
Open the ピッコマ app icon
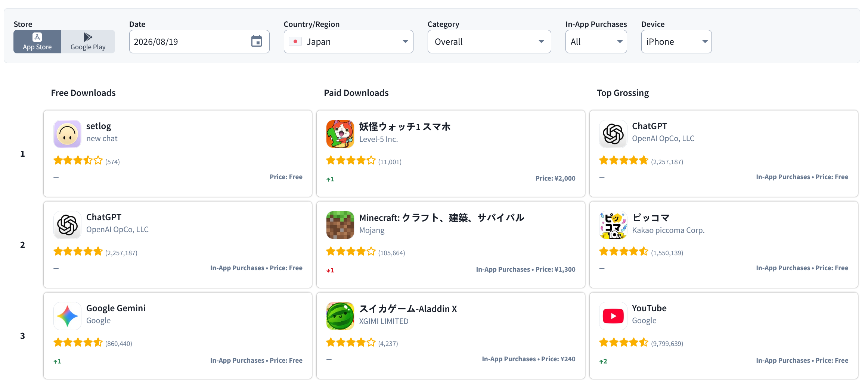click(x=613, y=225)
